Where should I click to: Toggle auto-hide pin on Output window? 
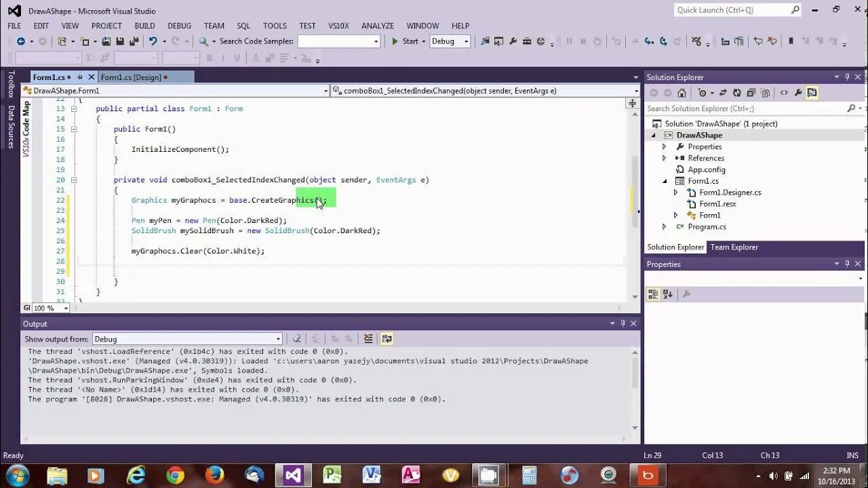(623, 324)
